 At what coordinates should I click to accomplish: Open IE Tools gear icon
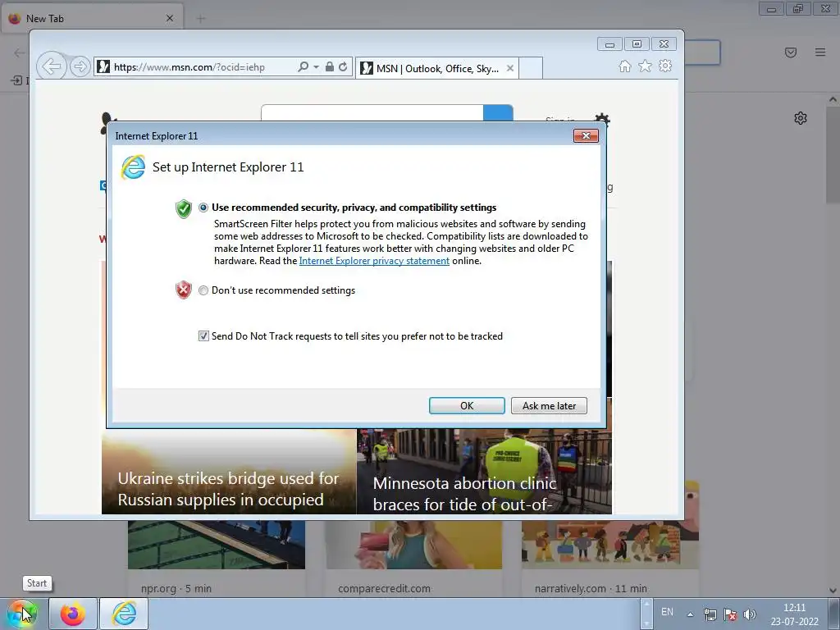click(664, 66)
